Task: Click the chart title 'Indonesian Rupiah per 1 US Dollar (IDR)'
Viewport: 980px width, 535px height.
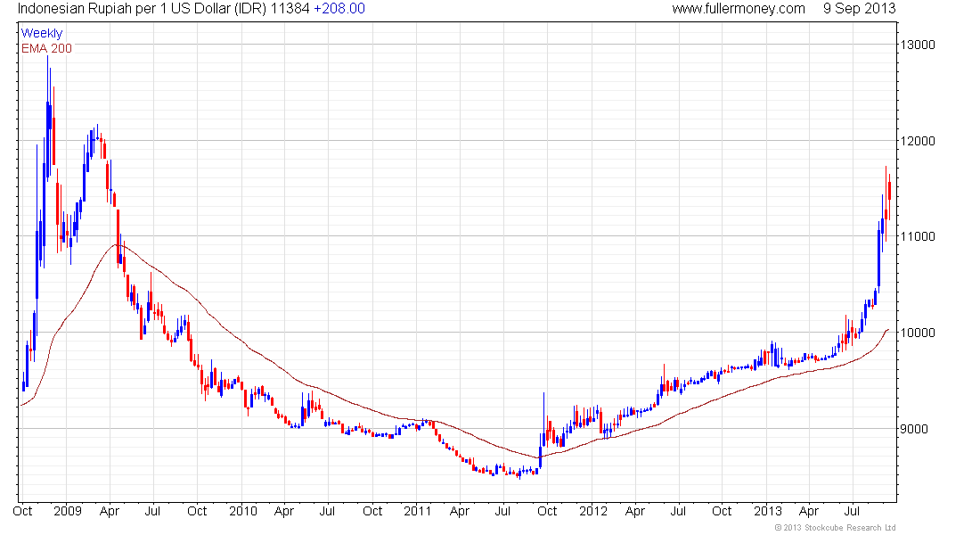Action: [x=142, y=9]
